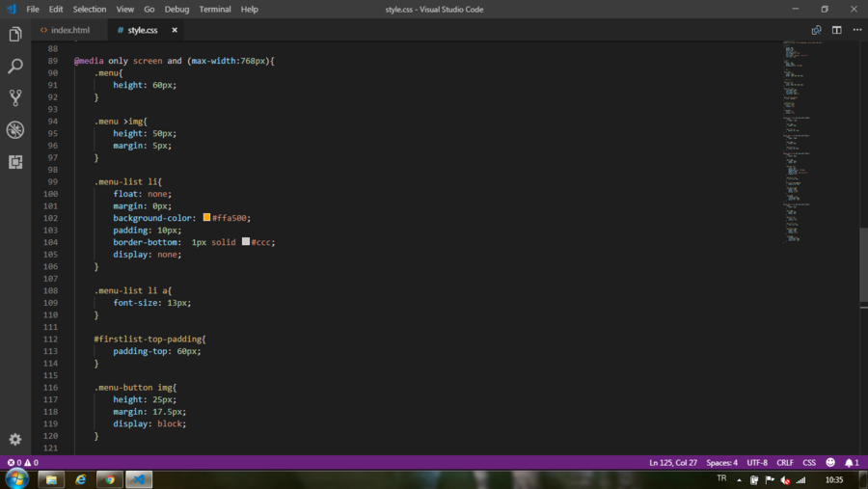Open the Selection menu

(90, 9)
